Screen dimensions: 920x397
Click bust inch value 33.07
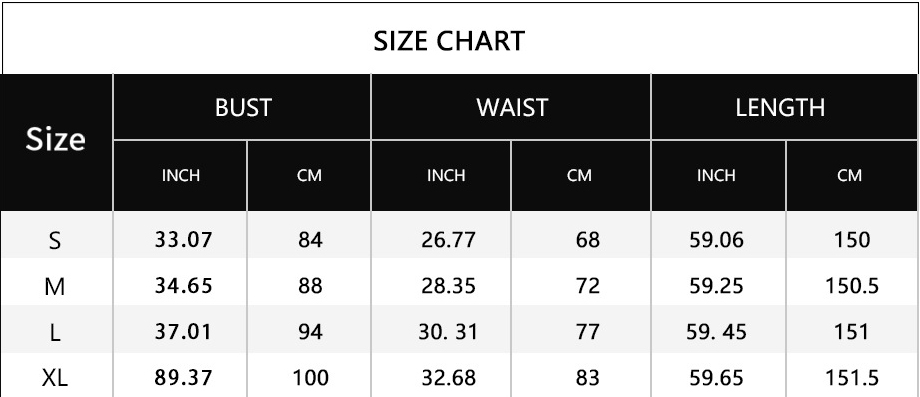183,240
